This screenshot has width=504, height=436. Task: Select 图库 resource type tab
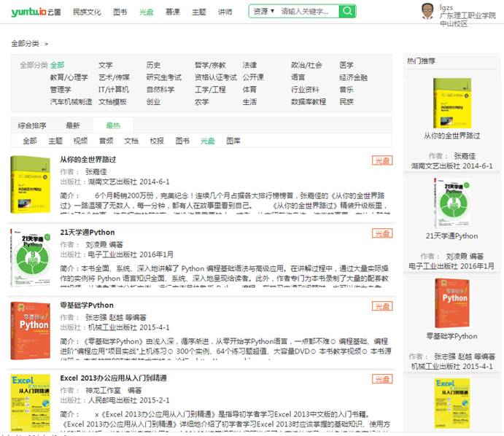point(233,141)
